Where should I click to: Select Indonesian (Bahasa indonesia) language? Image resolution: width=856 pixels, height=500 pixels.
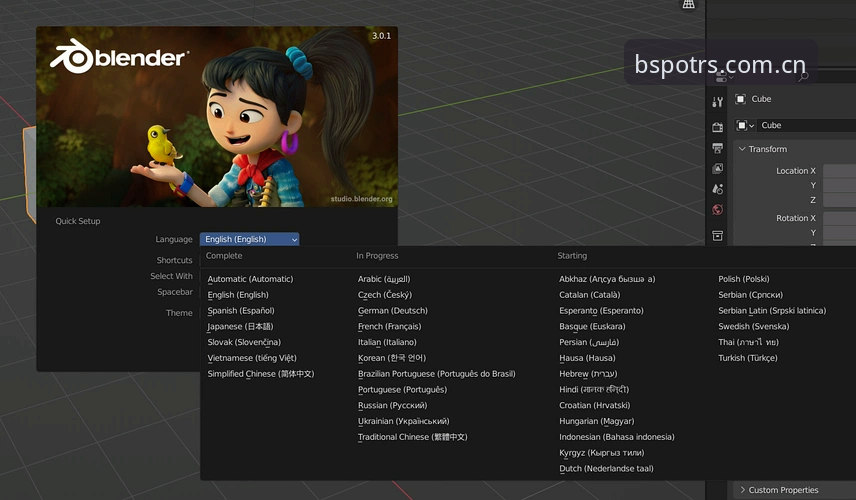pos(616,437)
